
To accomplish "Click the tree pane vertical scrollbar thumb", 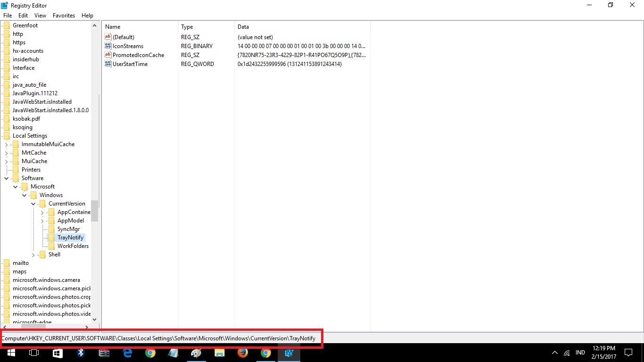I will (95, 211).
